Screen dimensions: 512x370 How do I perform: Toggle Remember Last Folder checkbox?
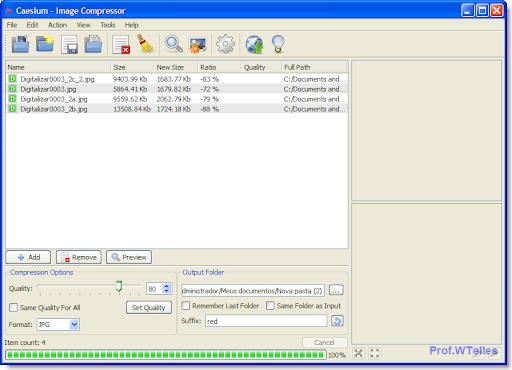pos(186,305)
